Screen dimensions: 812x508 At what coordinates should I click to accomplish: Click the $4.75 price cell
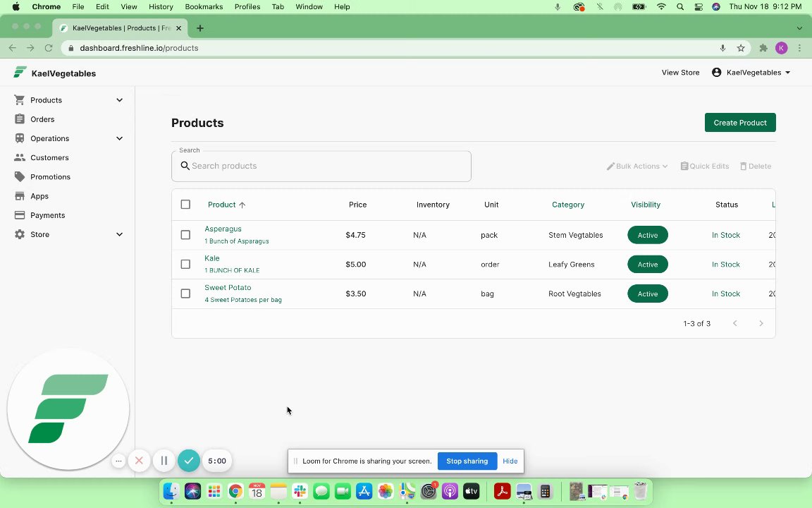coord(356,235)
